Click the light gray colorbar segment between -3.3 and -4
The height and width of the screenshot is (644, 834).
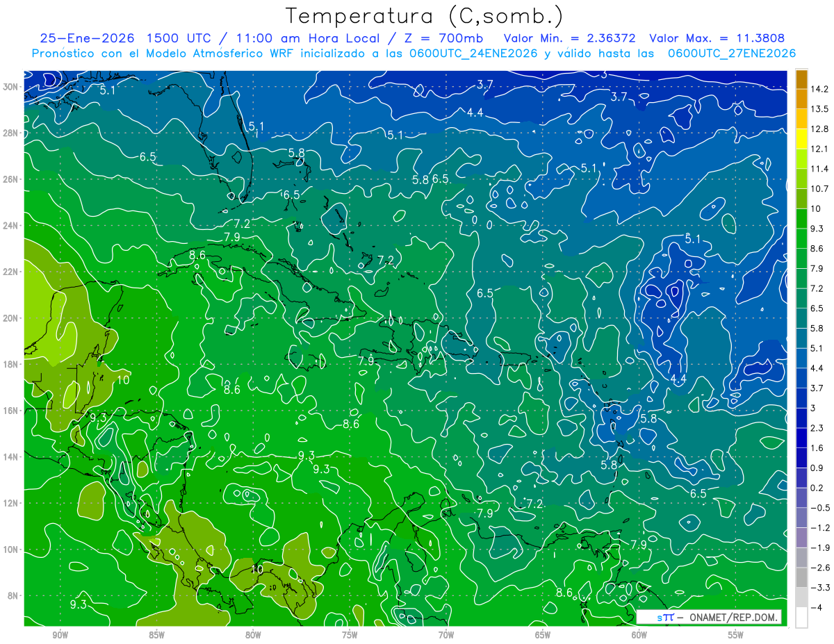click(801, 597)
